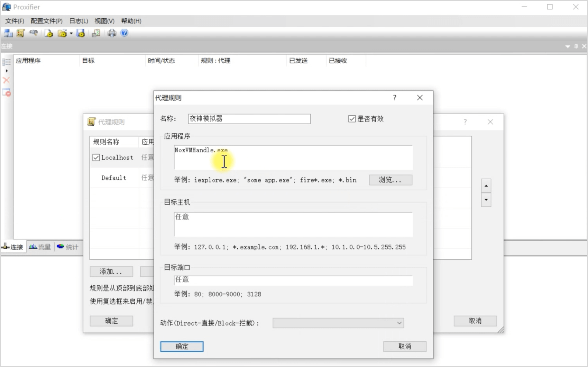Open connections panel menu arrow
The width and height of the screenshot is (588, 367).
pyautogui.click(x=568, y=46)
